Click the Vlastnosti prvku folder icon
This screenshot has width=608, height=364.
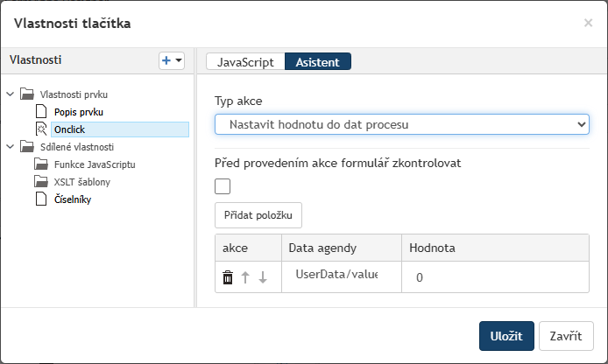(x=27, y=94)
